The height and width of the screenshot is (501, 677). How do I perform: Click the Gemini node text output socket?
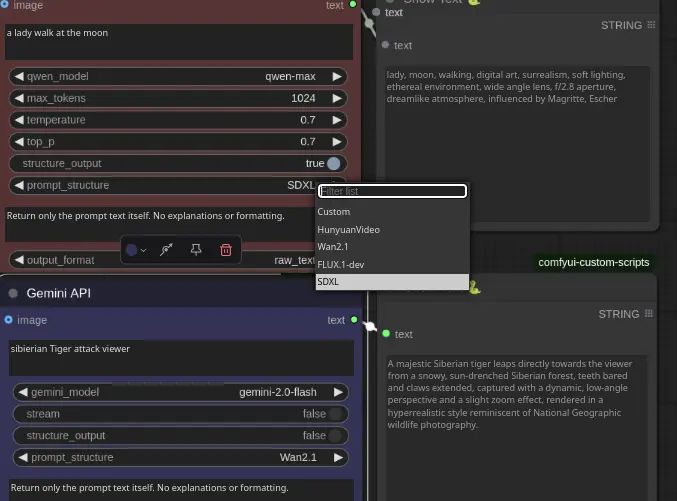(x=354, y=320)
